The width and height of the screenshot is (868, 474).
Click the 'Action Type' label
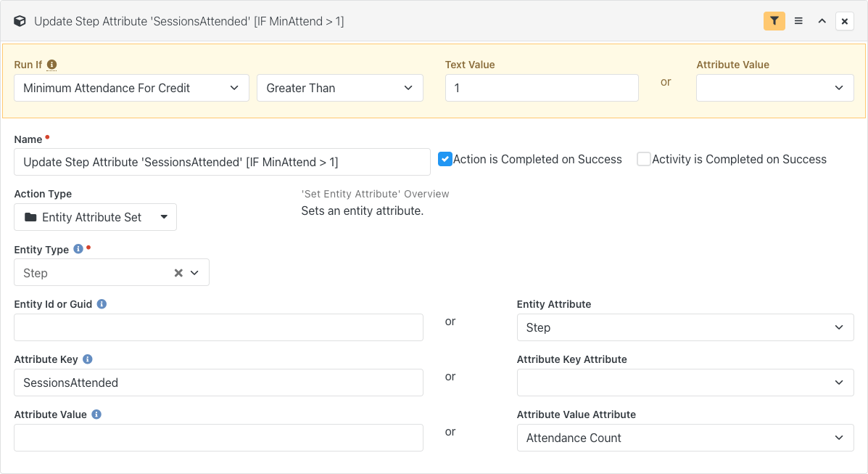(x=44, y=194)
